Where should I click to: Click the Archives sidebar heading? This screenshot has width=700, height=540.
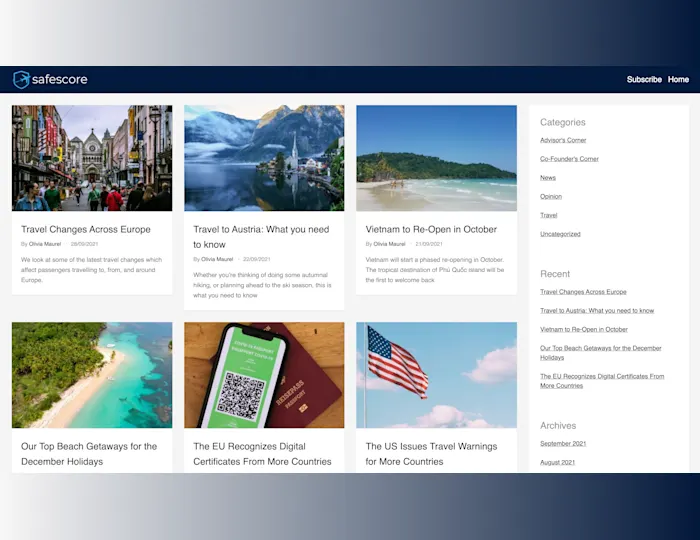pos(558,426)
